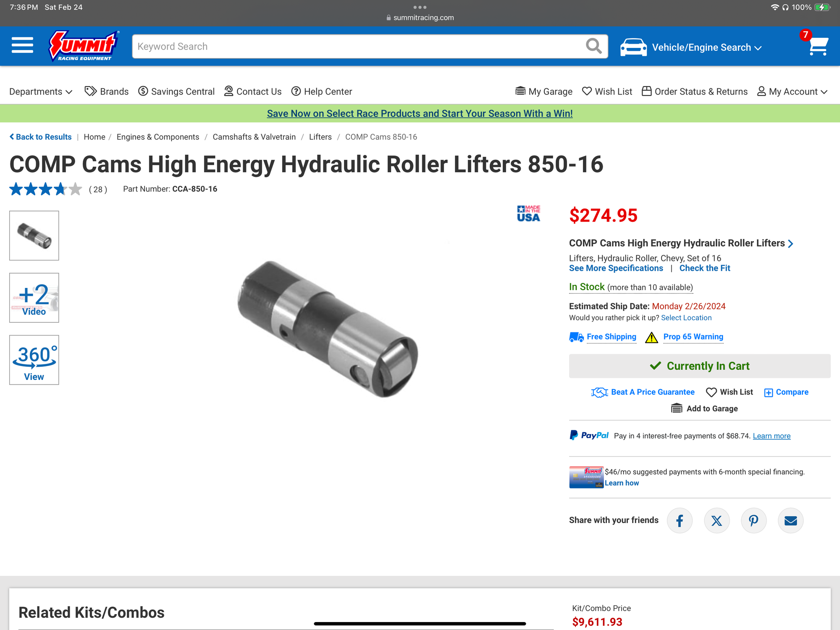The image size is (840, 630).
Task: Share product on Pinterest
Action: click(753, 521)
